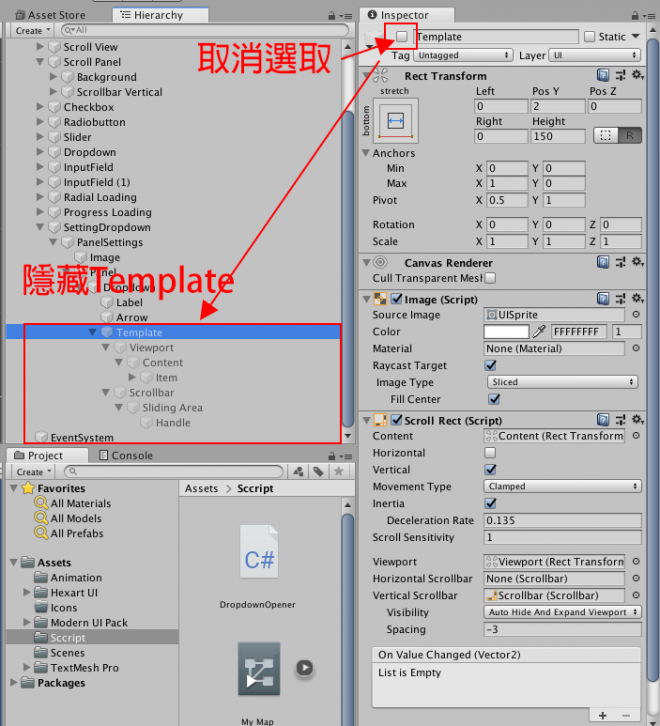This screenshot has width=660, height=726.
Task: Open Scroll Rect help reference icon
Action: (x=603, y=421)
